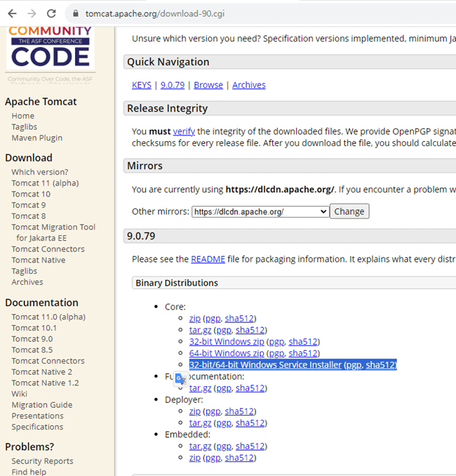Screen dimensions: 456x476
Task: Reload the page with the refresh icon
Action: (x=51, y=13)
